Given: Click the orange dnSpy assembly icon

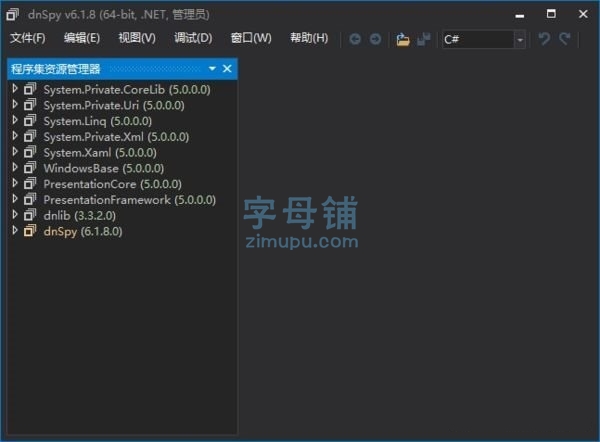Looking at the screenshot, I should 30,231.
